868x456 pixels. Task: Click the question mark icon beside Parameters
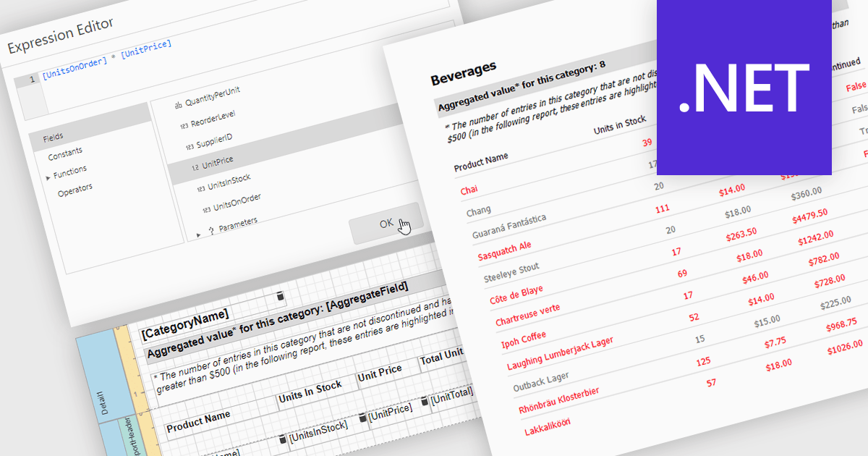click(211, 230)
